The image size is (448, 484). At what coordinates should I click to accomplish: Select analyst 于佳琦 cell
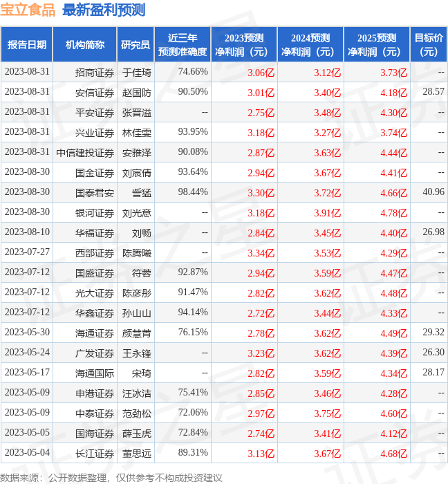click(x=137, y=73)
